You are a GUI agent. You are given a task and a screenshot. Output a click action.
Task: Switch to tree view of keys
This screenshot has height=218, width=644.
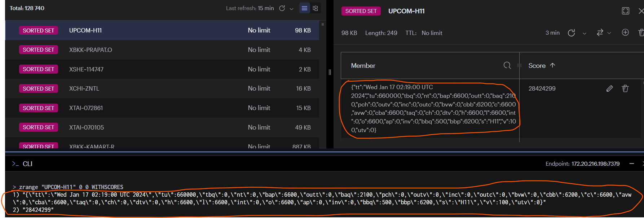click(315, 8)
